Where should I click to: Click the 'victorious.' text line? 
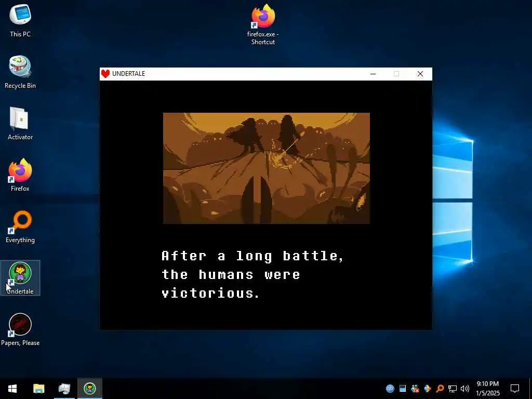pyautogui.click(x=211, y=293)
